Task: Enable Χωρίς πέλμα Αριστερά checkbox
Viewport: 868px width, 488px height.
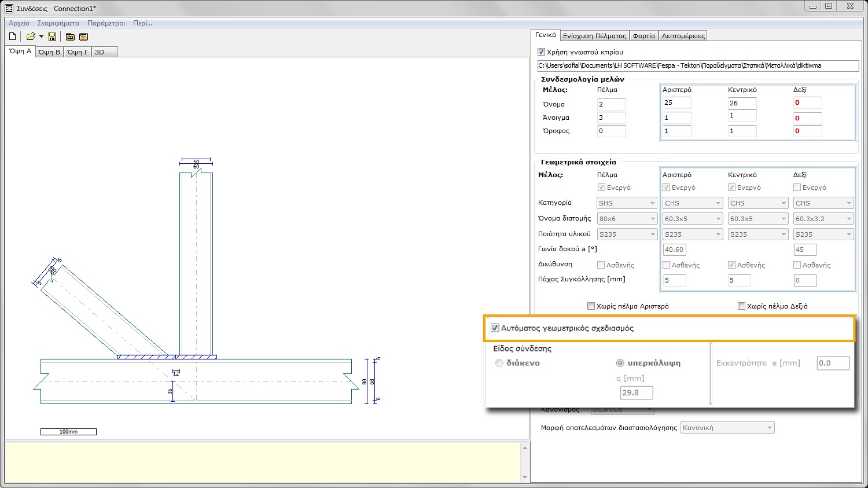Action: point(591,306)
